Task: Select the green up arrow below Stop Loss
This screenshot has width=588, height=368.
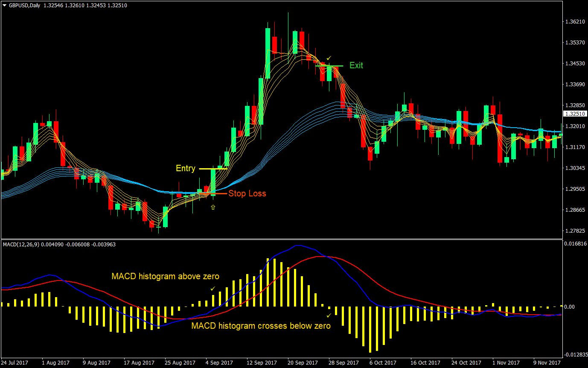Action: (x=212, y=207)
